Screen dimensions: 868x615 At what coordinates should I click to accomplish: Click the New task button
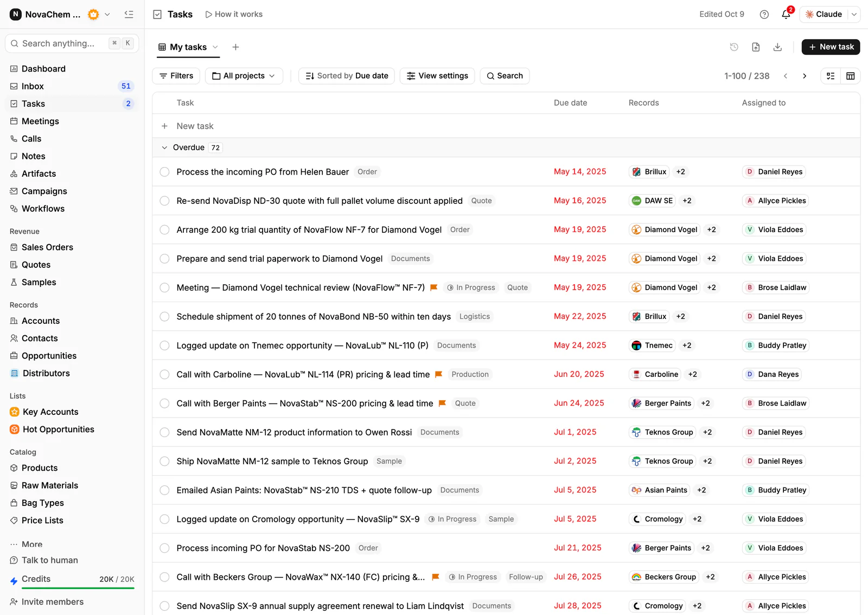point(831,47)
